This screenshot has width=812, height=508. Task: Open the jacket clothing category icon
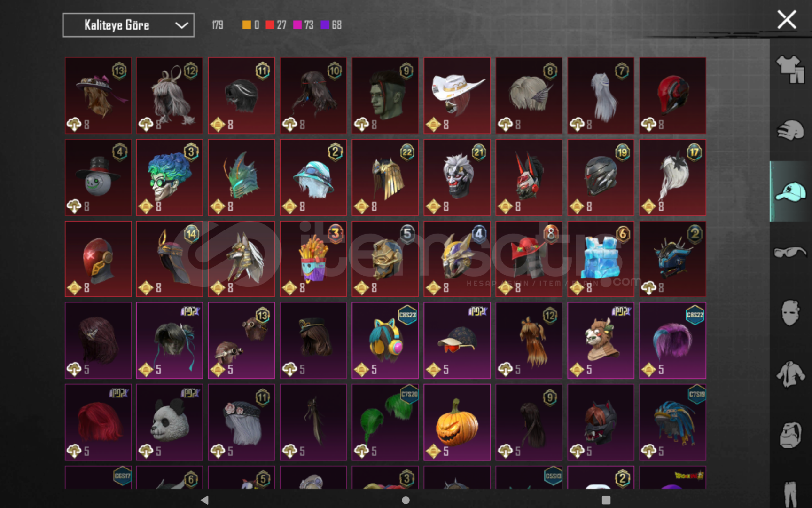coord(791,374)
